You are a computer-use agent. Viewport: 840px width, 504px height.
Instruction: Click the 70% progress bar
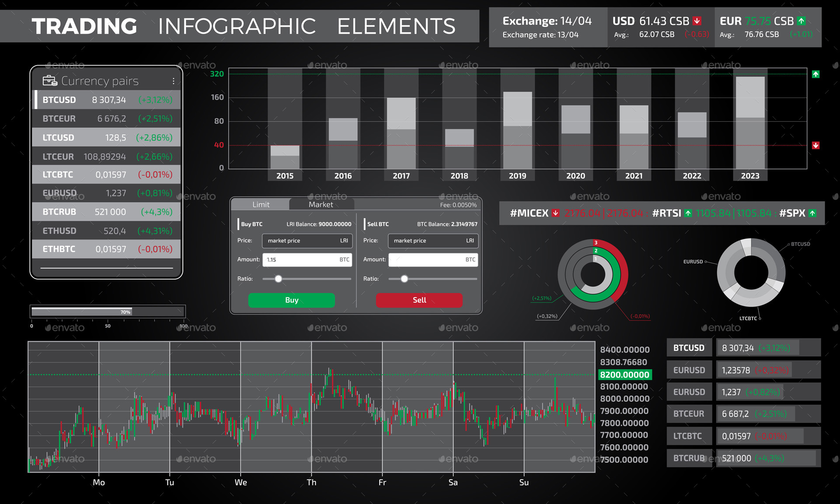click(x=107, y=311)
